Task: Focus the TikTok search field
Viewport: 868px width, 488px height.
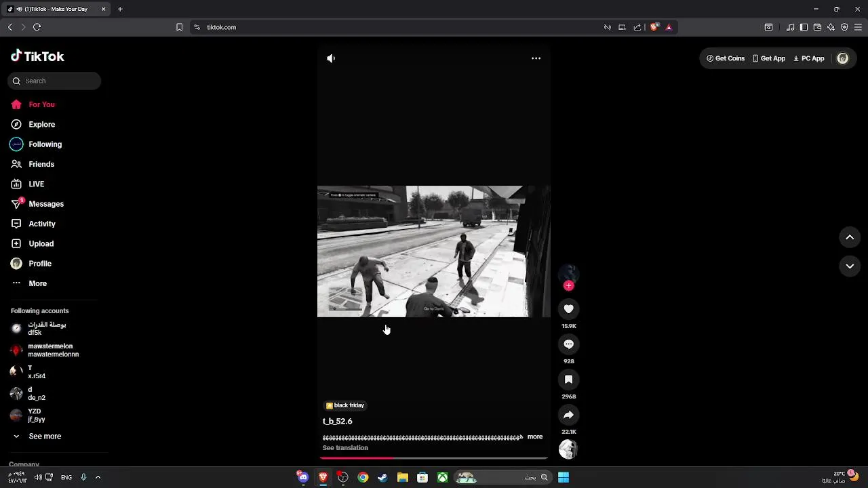Action: coord(54,81)
